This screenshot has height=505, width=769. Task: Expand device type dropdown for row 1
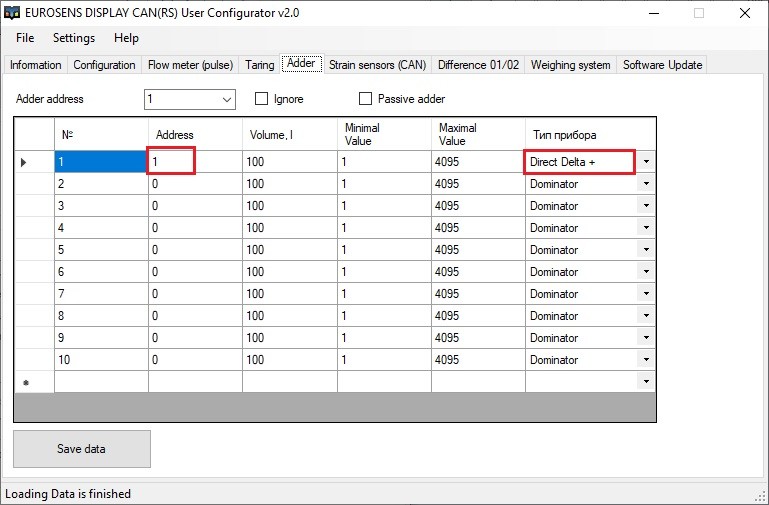646,162
